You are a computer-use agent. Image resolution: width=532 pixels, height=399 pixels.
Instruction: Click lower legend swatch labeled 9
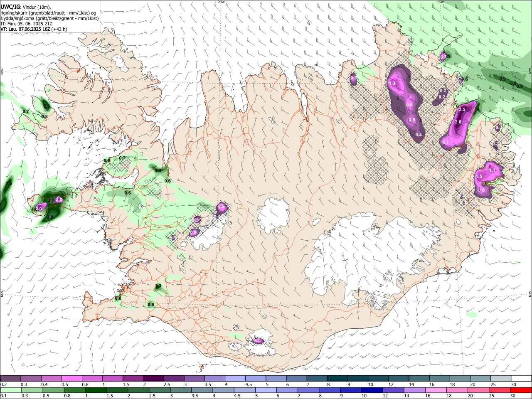pos(351,390)
